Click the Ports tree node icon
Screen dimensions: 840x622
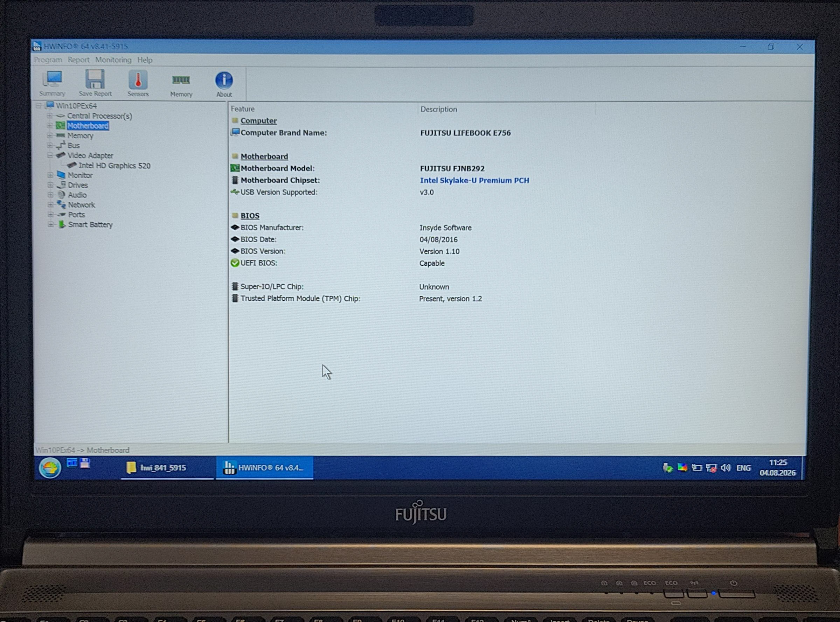click(x=61, y=215)
